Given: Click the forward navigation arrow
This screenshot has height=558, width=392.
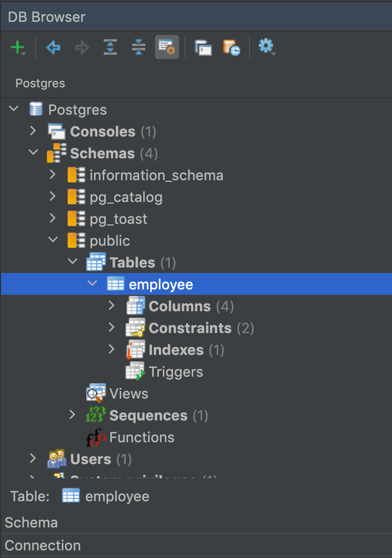Looking at the screenshot, I should 81,47.
